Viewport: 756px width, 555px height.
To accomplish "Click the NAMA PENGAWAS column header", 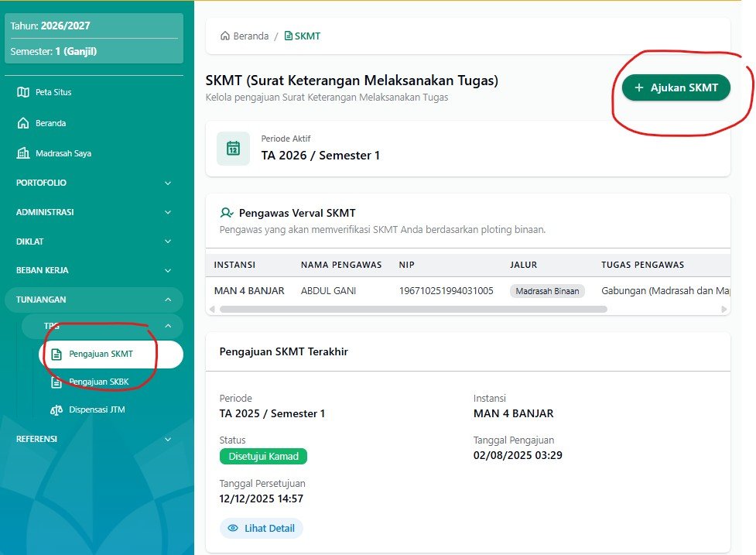I will coord(341,265).
